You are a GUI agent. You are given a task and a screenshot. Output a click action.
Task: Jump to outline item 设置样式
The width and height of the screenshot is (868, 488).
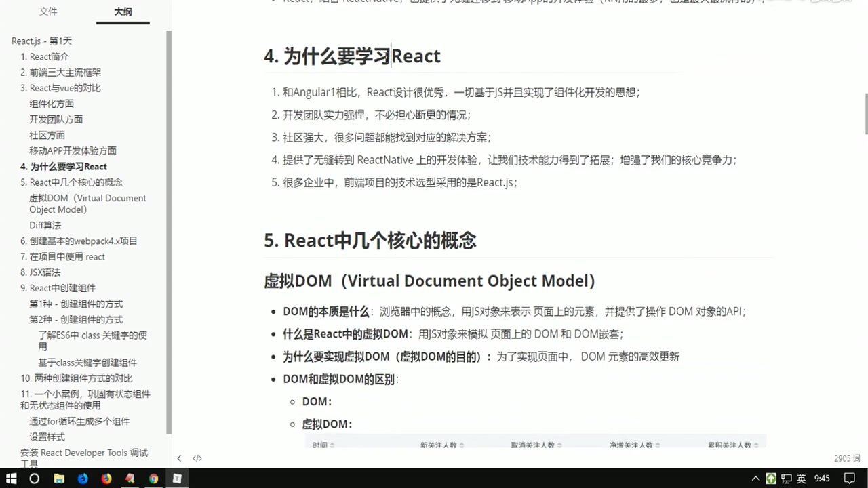pyautogui.click(x=47, y=436)
